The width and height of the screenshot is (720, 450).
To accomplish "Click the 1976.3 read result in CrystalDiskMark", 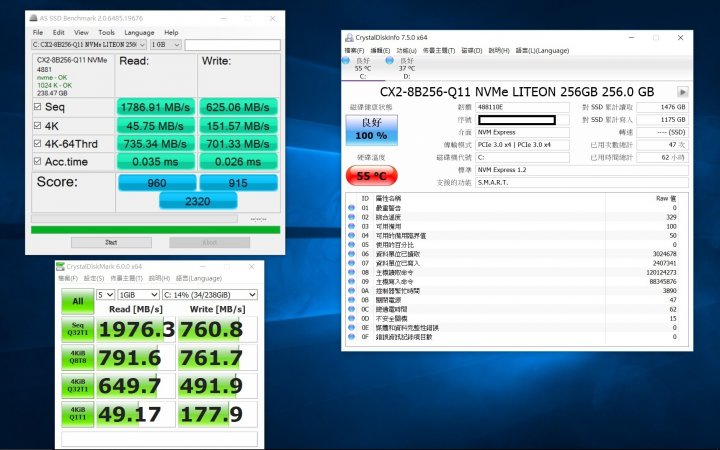I will 136,329.
